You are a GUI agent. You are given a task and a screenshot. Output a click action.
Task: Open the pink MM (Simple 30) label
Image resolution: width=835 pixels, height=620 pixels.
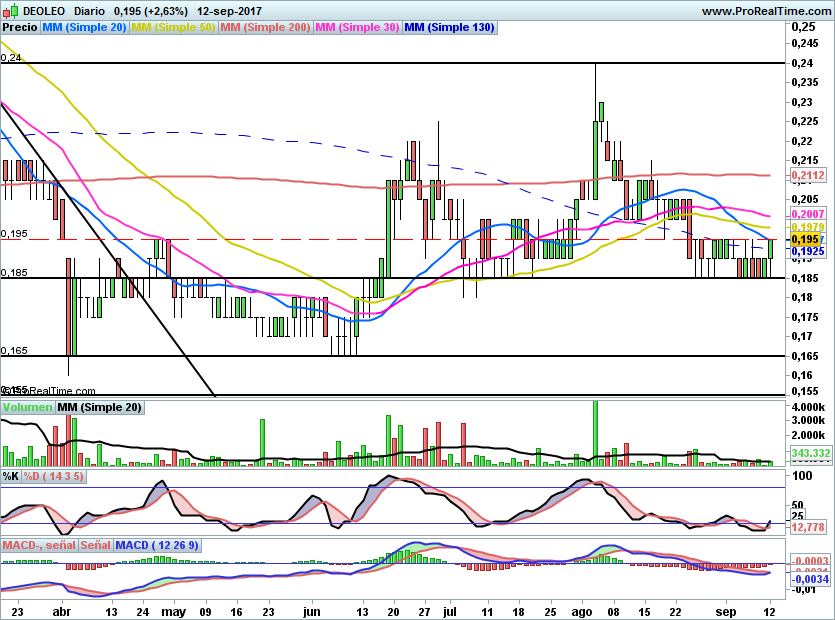[358, 28]
